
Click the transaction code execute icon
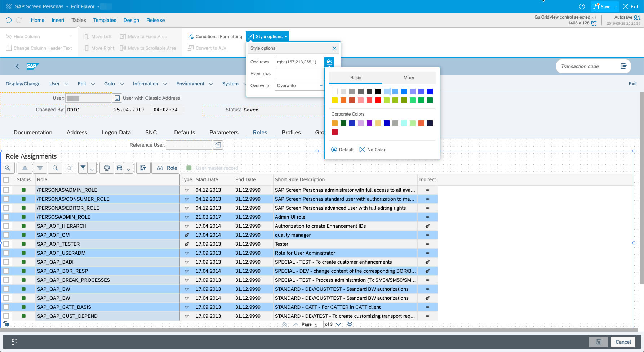623,66
